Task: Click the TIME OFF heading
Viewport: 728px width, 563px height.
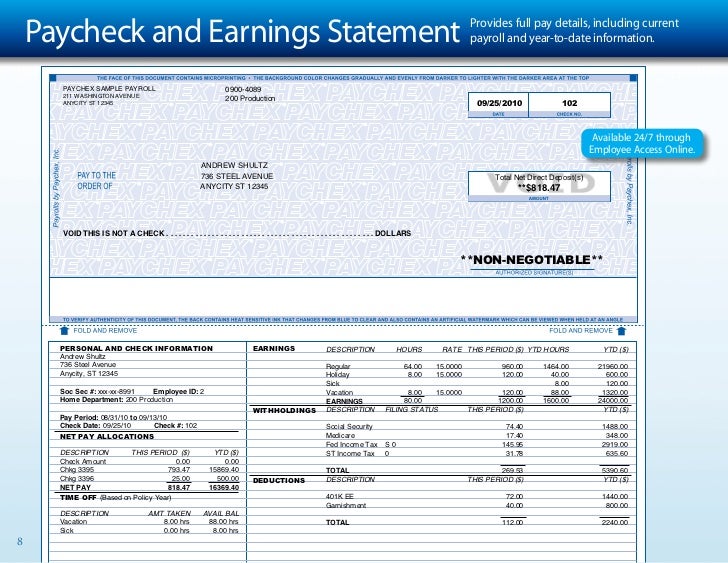Action: pos(78,498)
